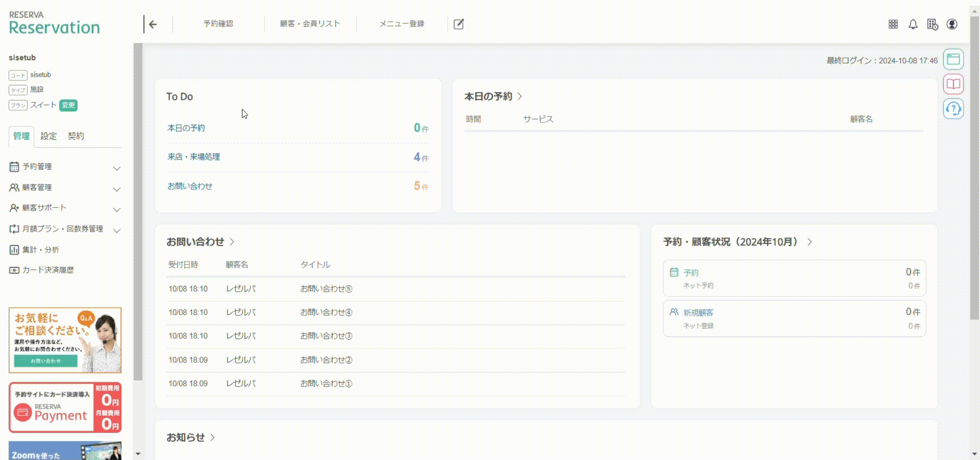Switch to the 契約 tab
The height and width of the screenshot is (460, 980).
click(x=76, y=136)
